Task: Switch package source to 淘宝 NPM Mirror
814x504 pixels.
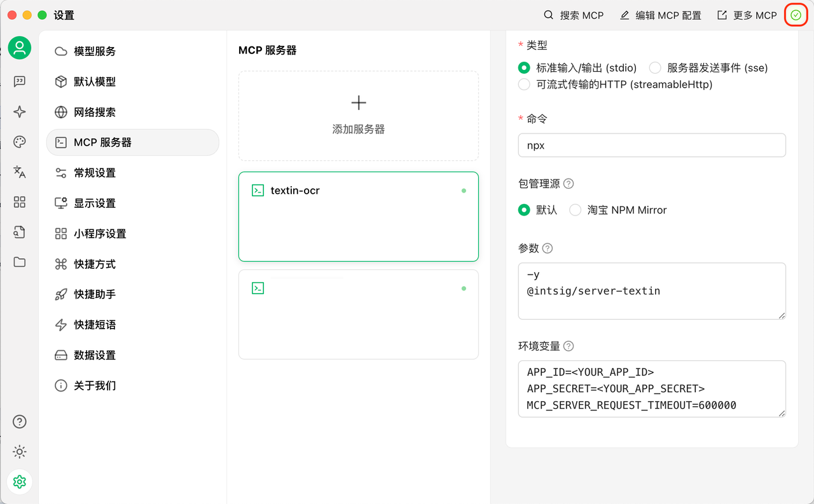Action: [x=575, y=210]
